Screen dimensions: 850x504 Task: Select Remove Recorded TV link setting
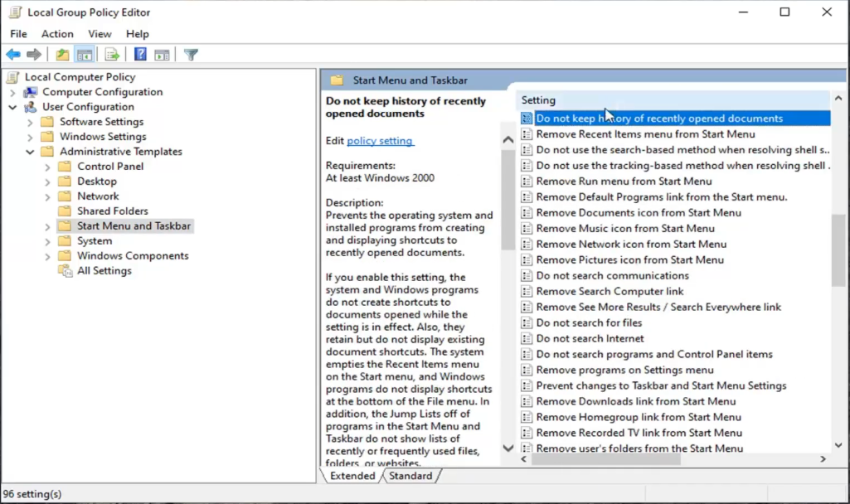[639, 433]
